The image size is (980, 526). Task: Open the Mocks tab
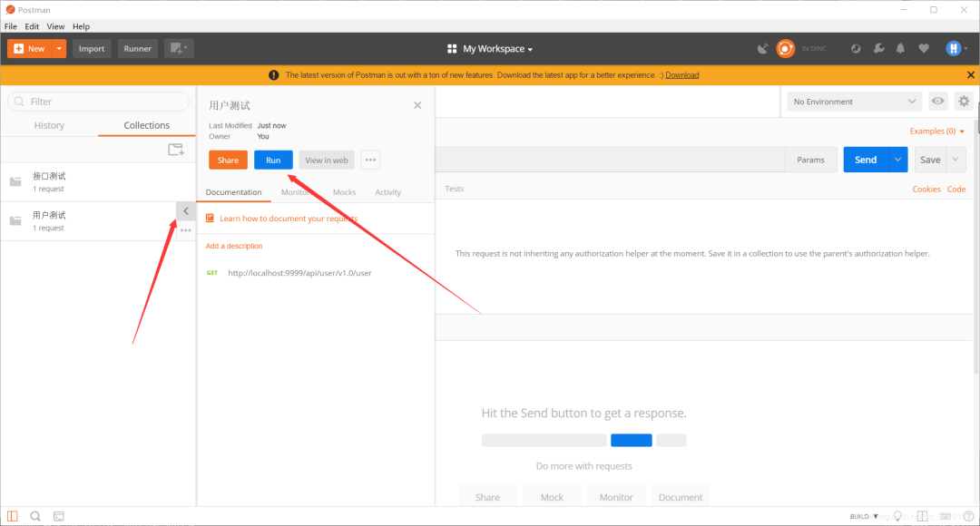coord(345,192)
